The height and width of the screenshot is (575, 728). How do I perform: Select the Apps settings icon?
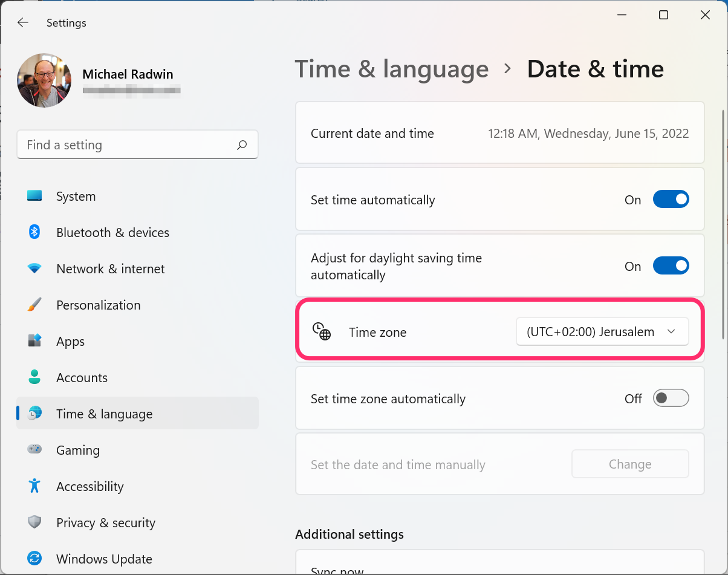(x=34, y=341)
